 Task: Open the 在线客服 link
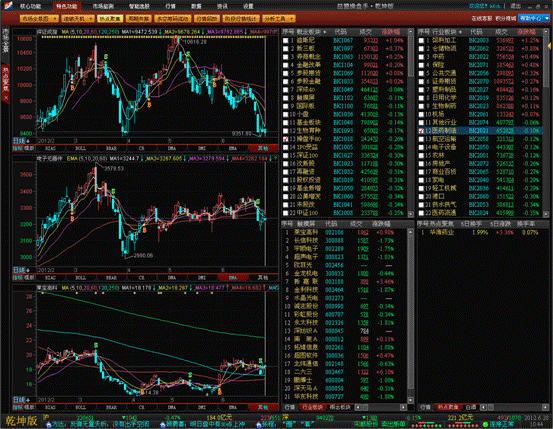(482, 18)
